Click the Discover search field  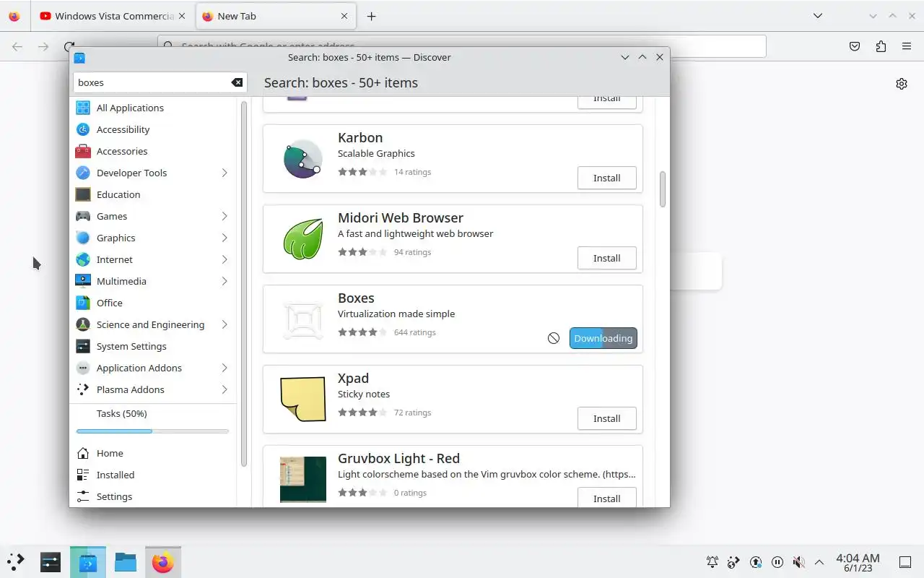pyautogui.click(x=160, y=82)
